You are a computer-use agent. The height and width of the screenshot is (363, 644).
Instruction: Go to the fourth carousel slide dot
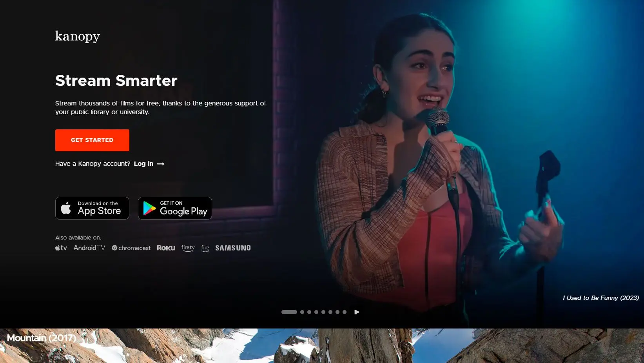pos(316,312)
